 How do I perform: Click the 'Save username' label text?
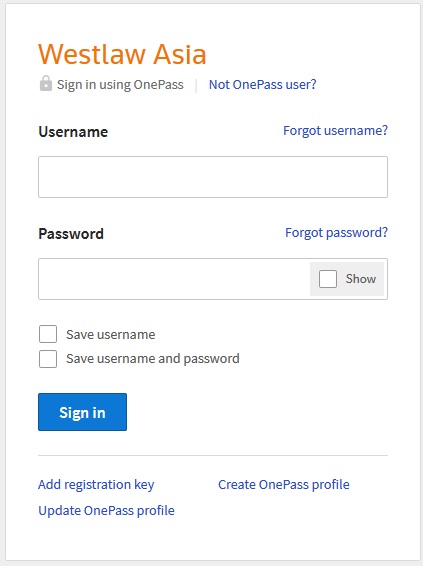click(110, 335)
